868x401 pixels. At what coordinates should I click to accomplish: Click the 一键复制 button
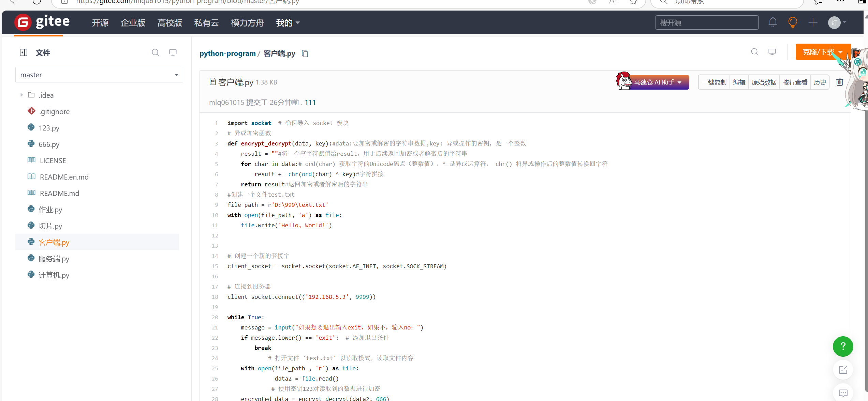(x=714, y=82)
